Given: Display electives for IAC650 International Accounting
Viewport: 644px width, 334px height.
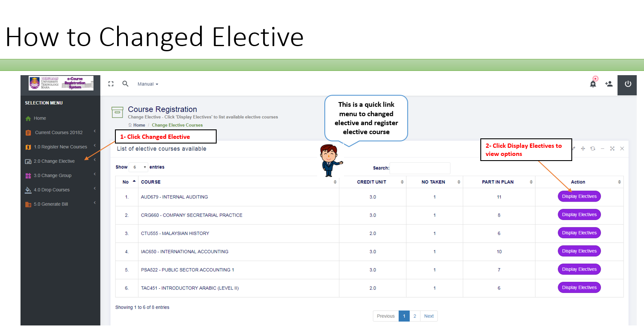Looking at the screenshot, I should 579,251.
